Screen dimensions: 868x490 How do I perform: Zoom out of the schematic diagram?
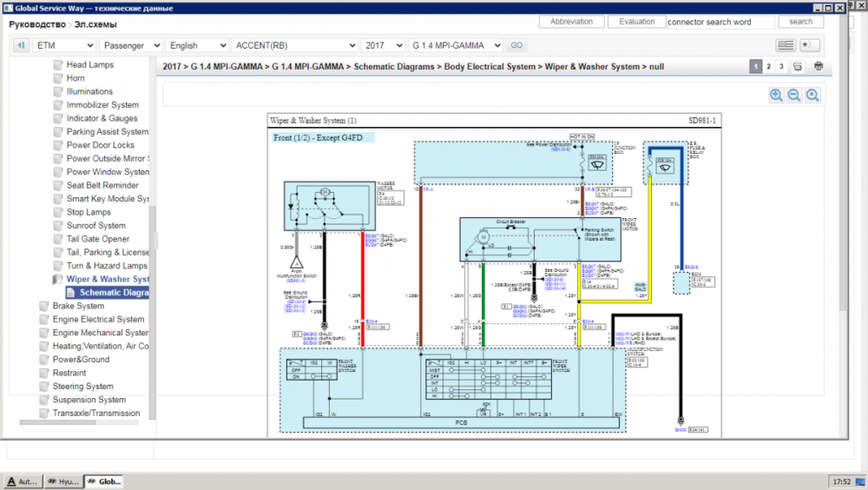point(794,96)
